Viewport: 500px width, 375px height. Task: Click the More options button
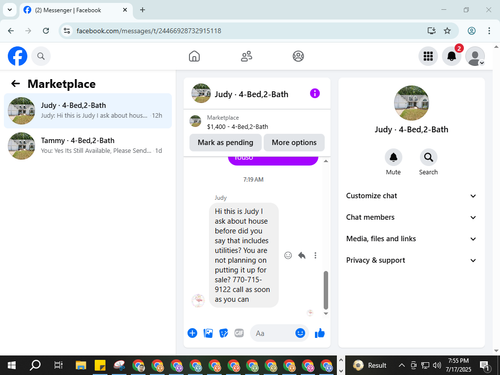click(x=294, y=142)
